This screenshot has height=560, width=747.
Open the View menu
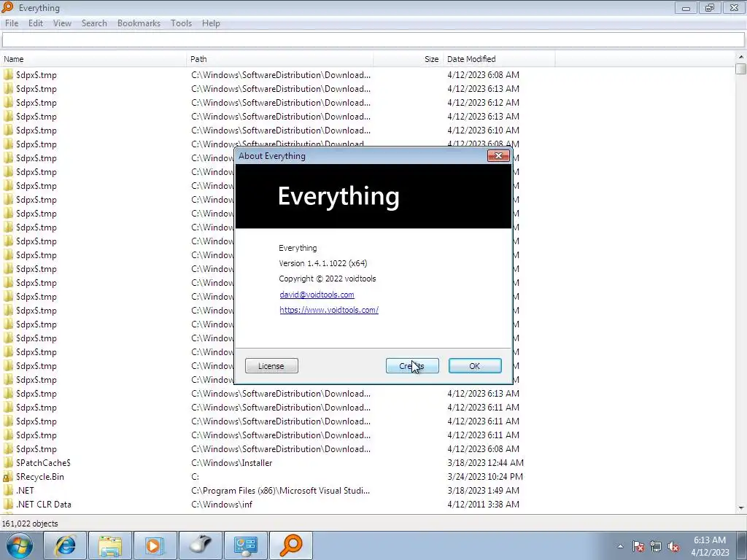(x=62, y=23)
